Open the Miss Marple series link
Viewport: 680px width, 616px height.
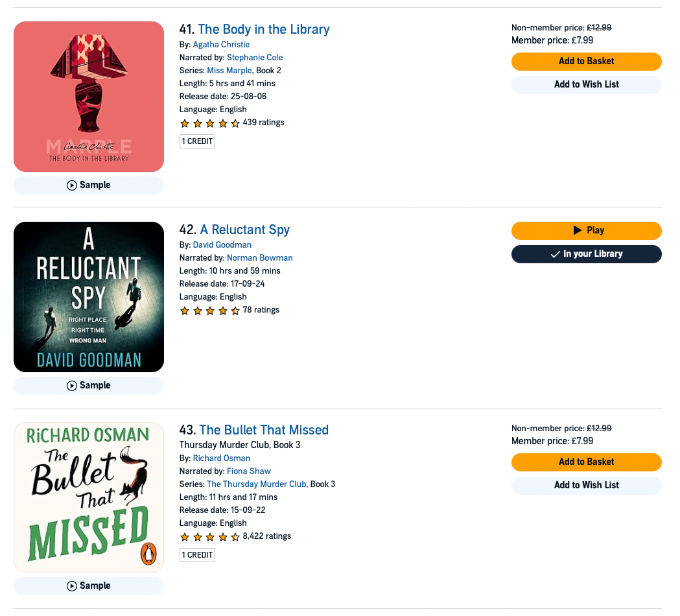(x=229, y=71)
